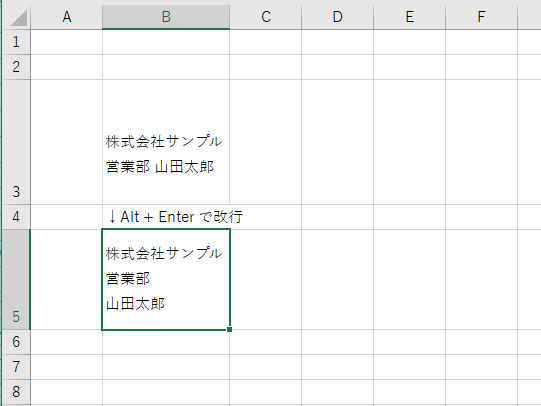Select row 8 header
541x406 pixels.
(16, 392)
